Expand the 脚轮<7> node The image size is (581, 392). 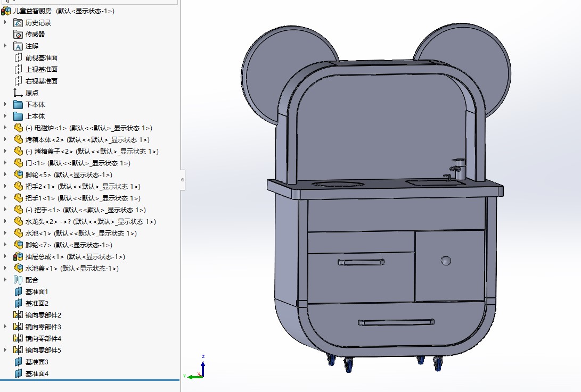5,245
